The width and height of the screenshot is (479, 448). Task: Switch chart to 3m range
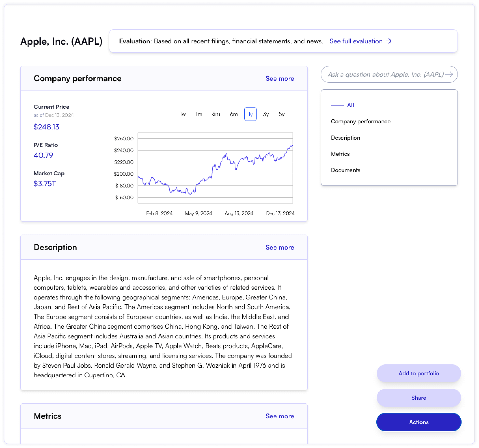pyautogui.click(x=216, y=114)
